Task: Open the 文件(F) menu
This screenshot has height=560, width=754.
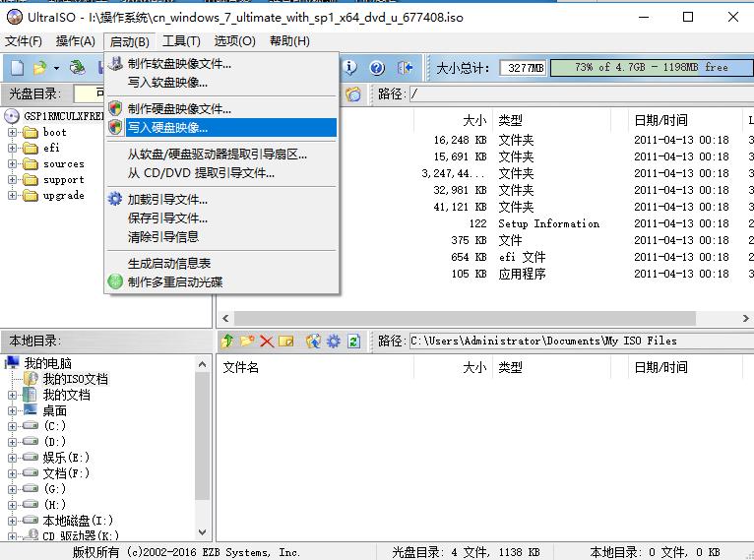Action: pos(24,41)
